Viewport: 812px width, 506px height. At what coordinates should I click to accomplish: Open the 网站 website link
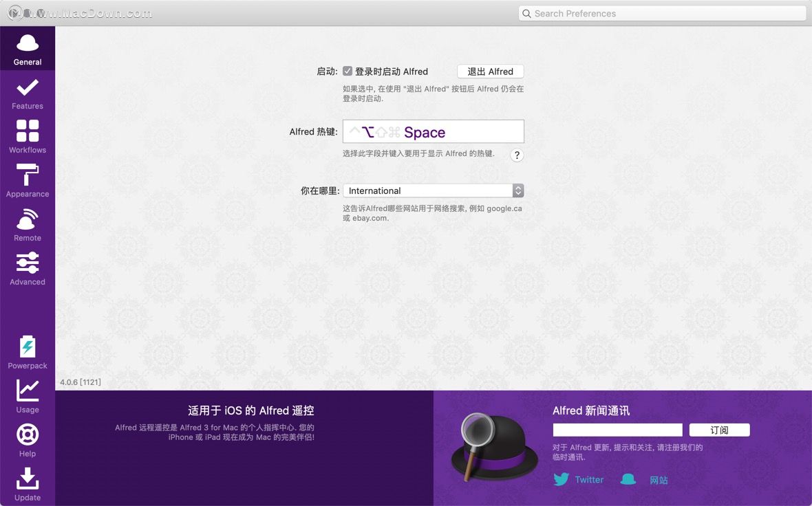click(659, 480)
